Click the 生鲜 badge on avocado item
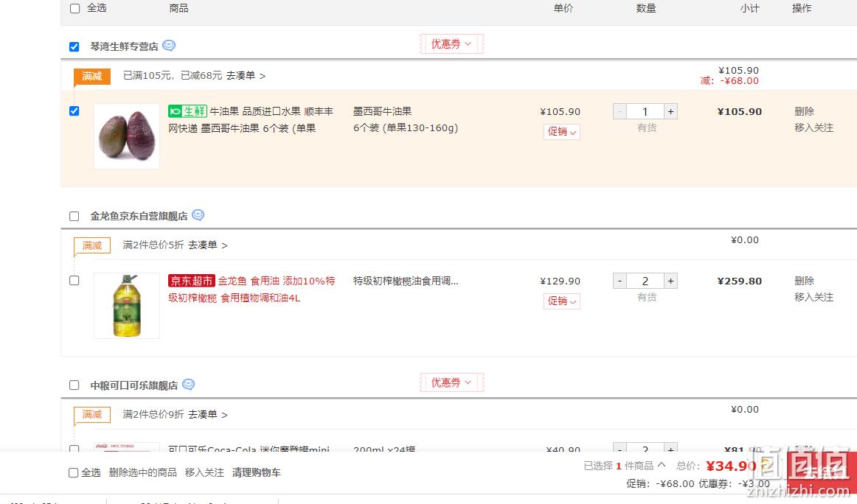 tap(187, 111)
